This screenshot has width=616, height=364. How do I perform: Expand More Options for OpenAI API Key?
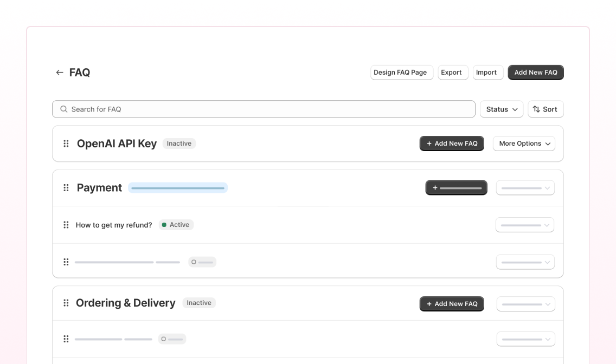tap(524, 144)
